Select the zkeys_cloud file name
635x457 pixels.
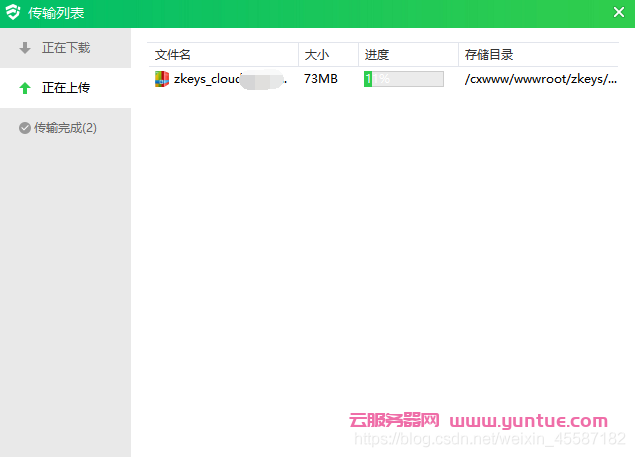(x=208, y=79)
